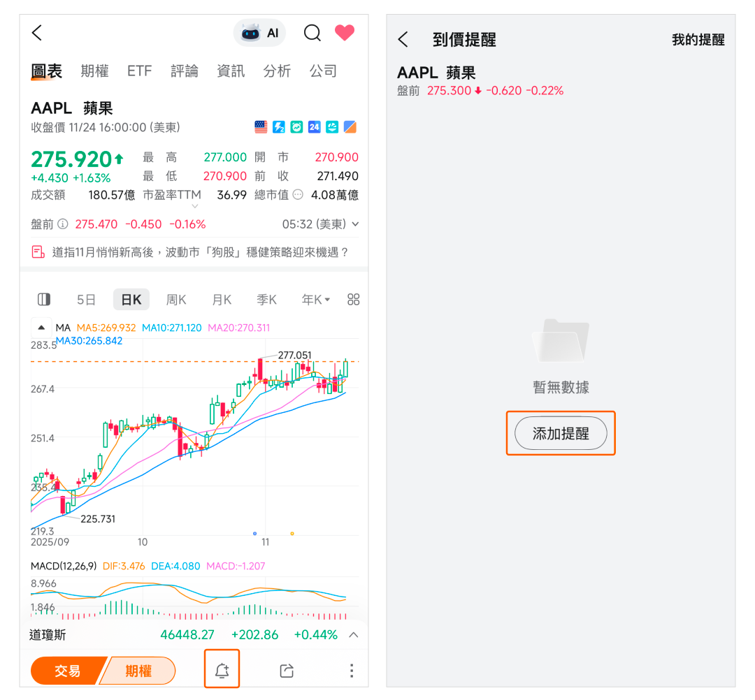Go back from the AAPL chart page

pos(37,34)
